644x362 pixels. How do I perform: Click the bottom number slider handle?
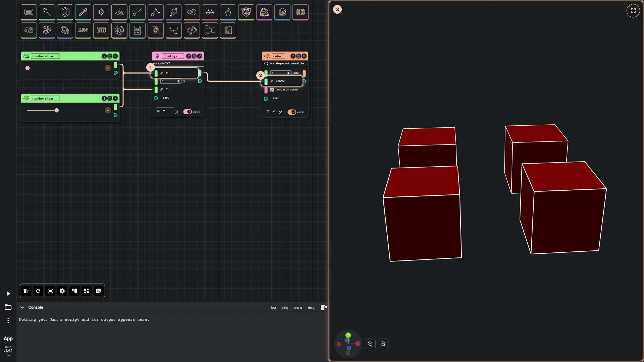coord(57,110)
